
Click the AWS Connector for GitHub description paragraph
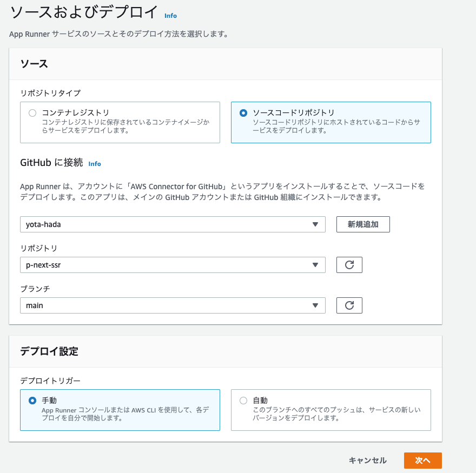click(222, 192)
